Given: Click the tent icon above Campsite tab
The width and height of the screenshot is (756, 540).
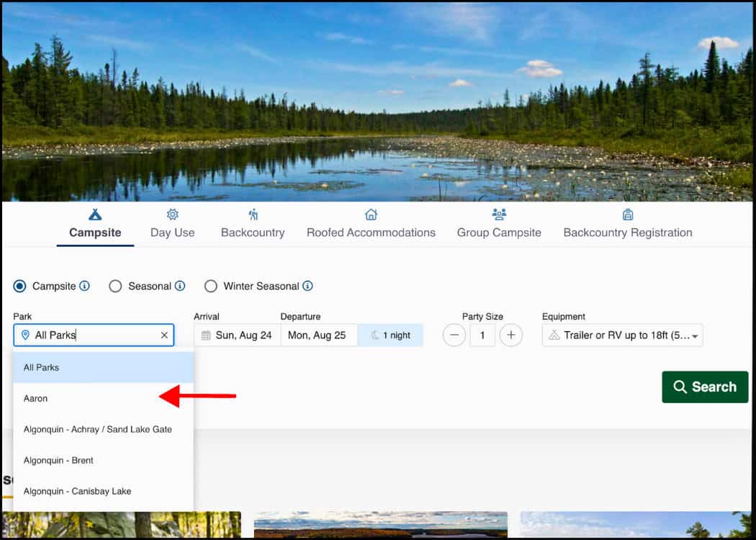Looking at the screenshot, I should click(95, 214).
